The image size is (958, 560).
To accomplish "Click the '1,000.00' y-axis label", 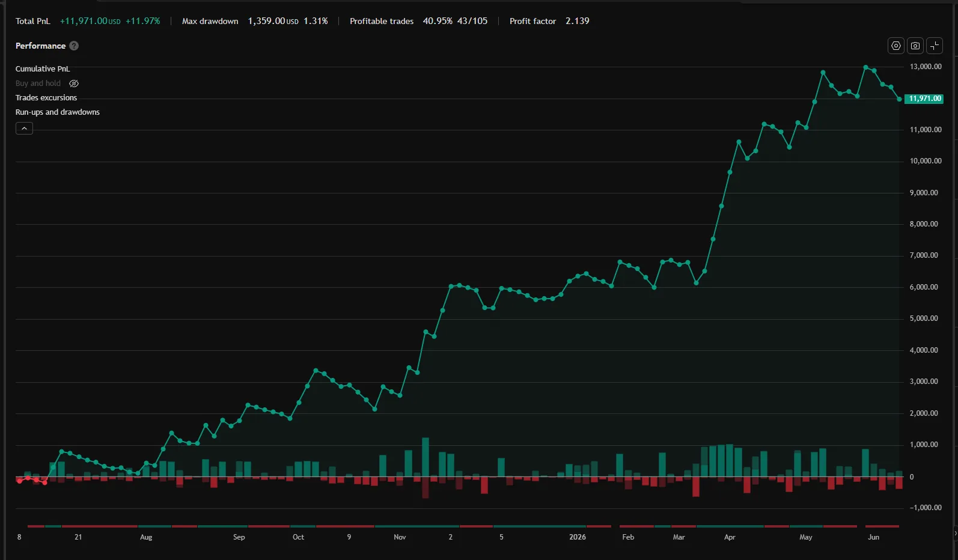I will coord(924,445).
